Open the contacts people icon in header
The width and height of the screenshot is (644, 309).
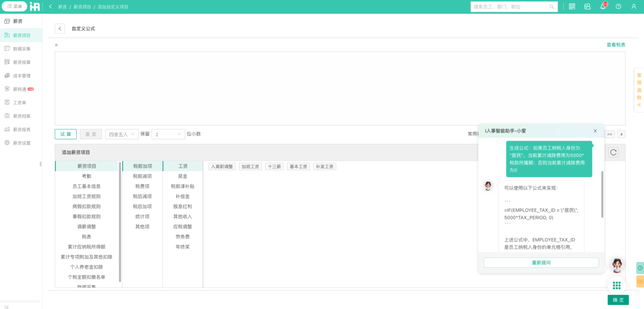click(x=587, y=6)
